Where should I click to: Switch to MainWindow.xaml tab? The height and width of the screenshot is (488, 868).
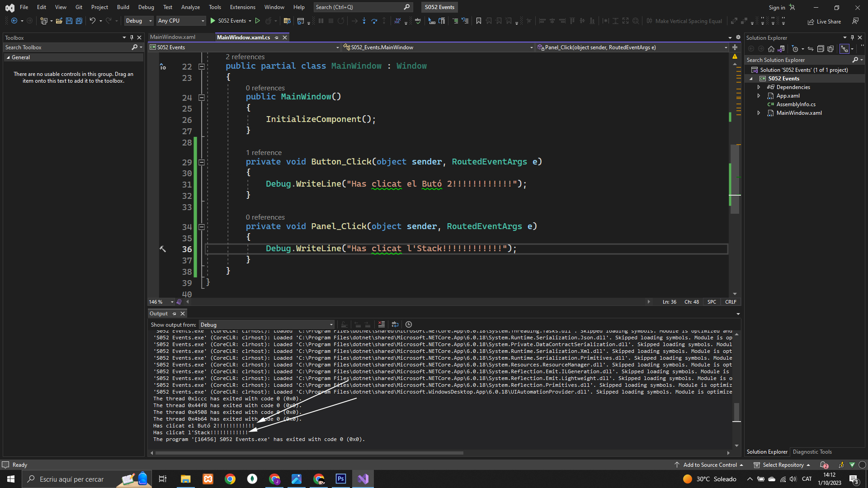point(173,38)
